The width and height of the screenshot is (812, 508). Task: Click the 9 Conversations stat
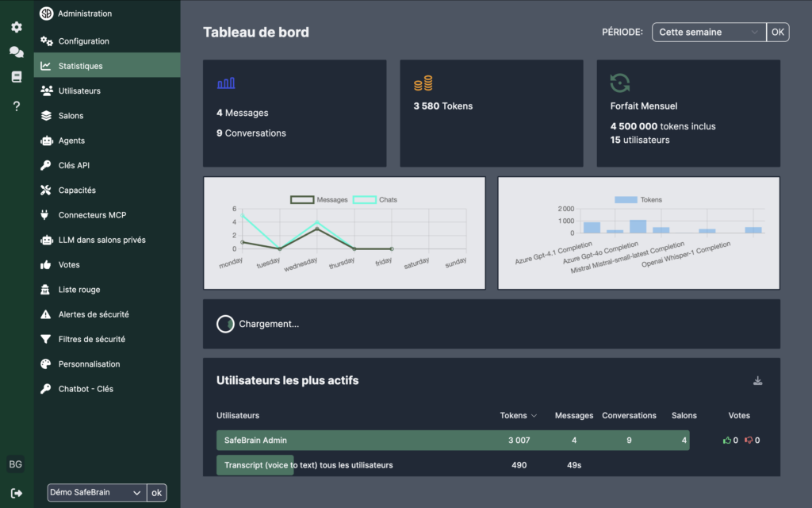(251, 133)
